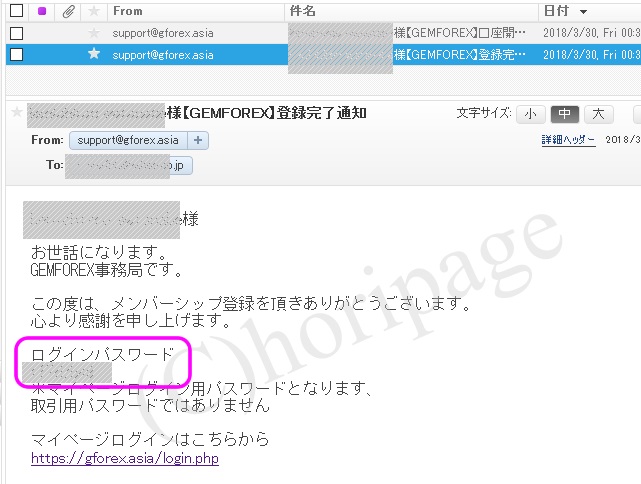This screenshot has height=484, width=641.
Task: Select the 登録完 subject in selected row
Action: click(459, 54)
